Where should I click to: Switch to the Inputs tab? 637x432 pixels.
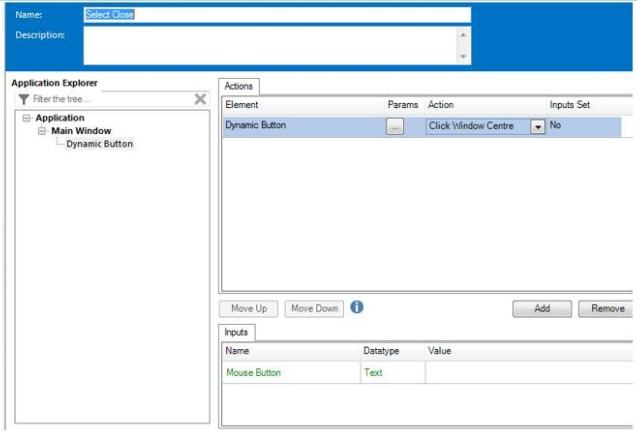237,332
